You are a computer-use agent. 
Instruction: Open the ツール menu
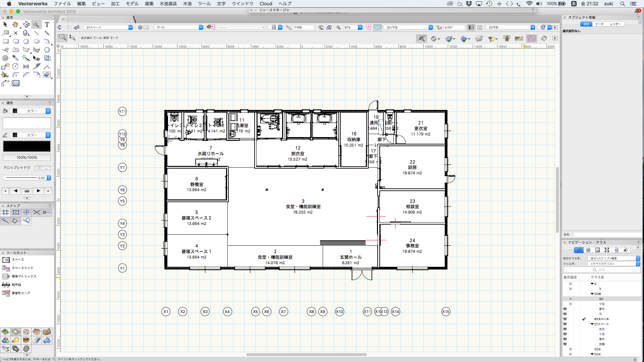[x=204, y=4]
